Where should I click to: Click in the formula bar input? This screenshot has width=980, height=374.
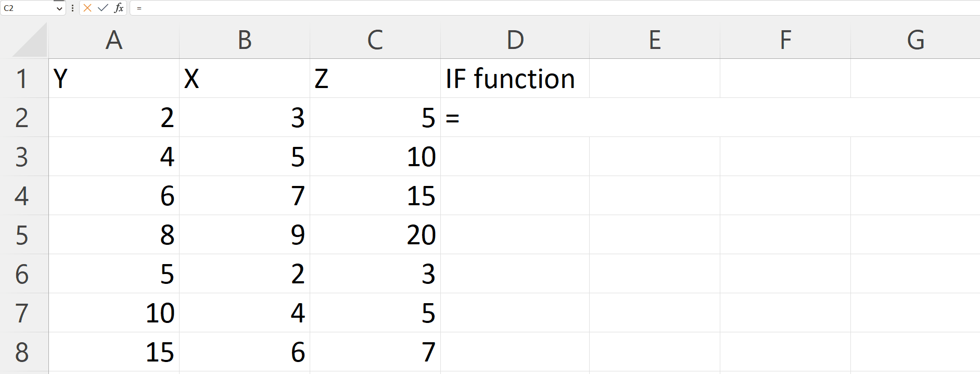pyautogui.click(x=520, y=8)
